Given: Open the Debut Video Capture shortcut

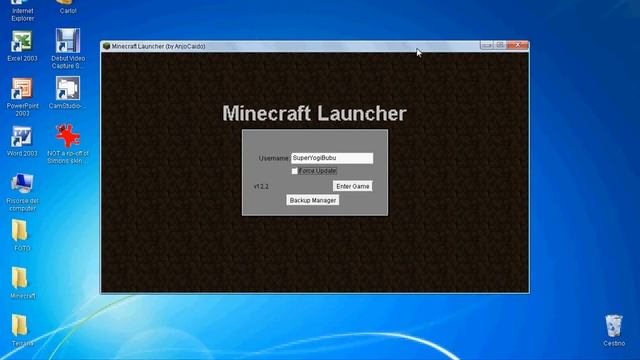Looking at the screenshot, I should click(68, 49).
